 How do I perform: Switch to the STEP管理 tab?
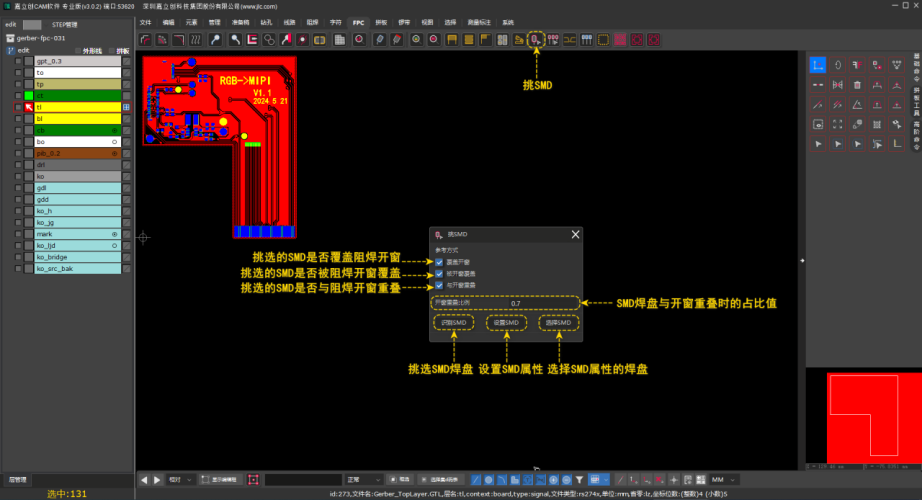(x=65, y=25)
